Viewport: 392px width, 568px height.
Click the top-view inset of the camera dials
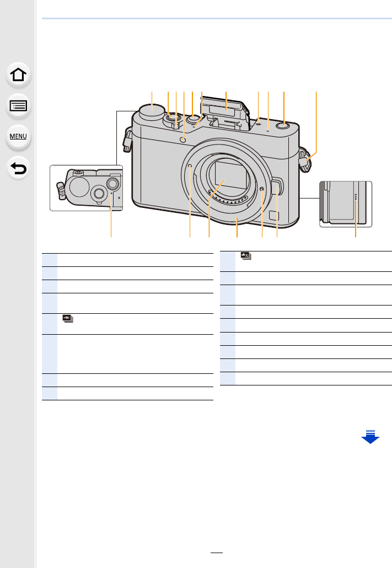click(86, 188)
